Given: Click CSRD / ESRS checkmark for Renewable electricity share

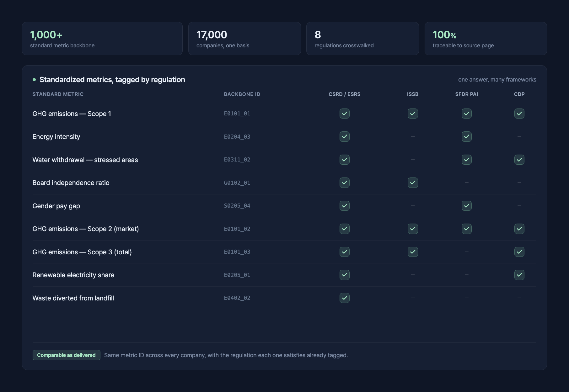Looking at the screenshot, I should (x=345, y=275).
